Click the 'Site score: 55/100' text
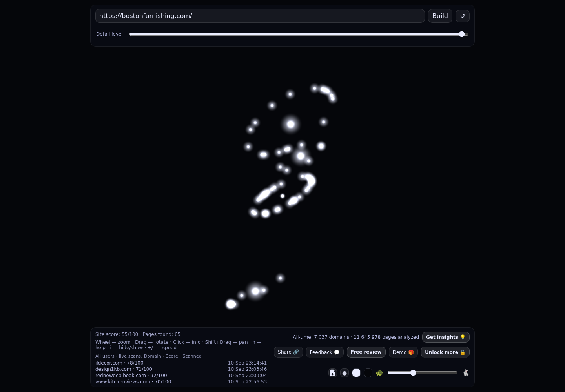The height and width of the screenshot is (392, 565). point(117,334)
